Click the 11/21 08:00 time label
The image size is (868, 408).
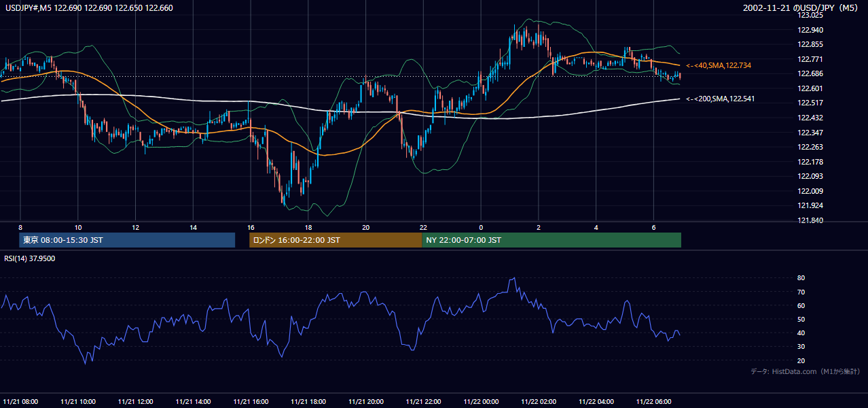[20, 401]
